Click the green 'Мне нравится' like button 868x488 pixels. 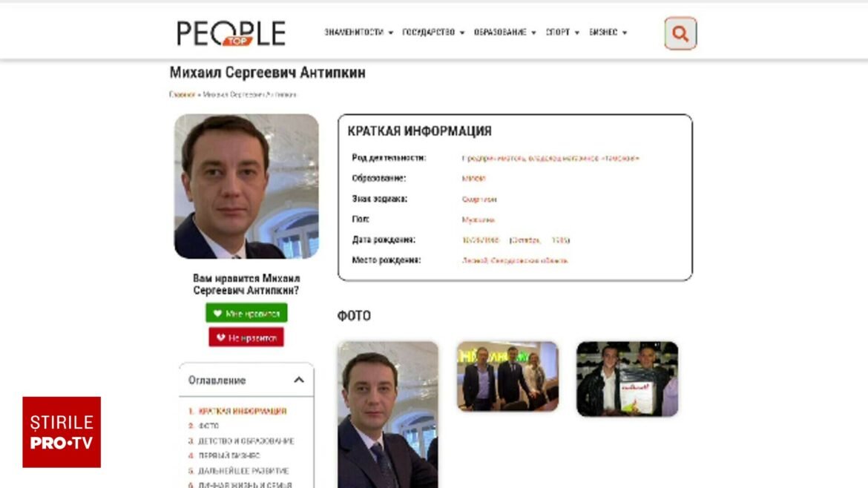click(246, 313)
